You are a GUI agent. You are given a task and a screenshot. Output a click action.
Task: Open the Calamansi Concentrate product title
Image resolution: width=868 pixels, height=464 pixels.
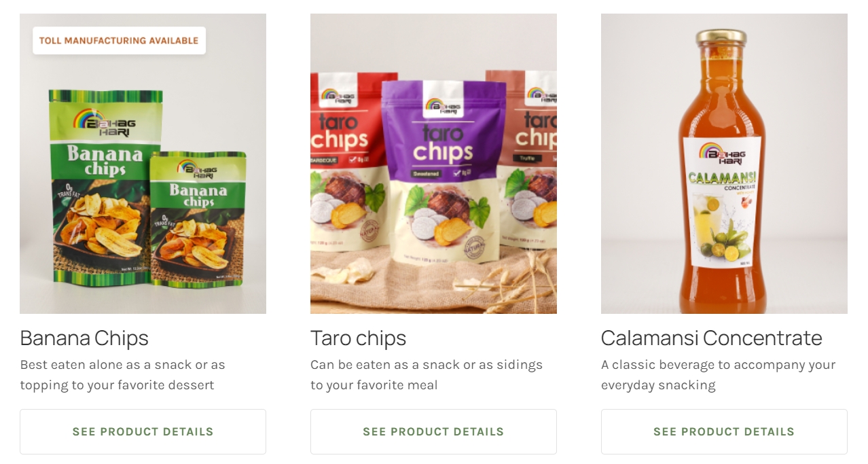(712, 338)
